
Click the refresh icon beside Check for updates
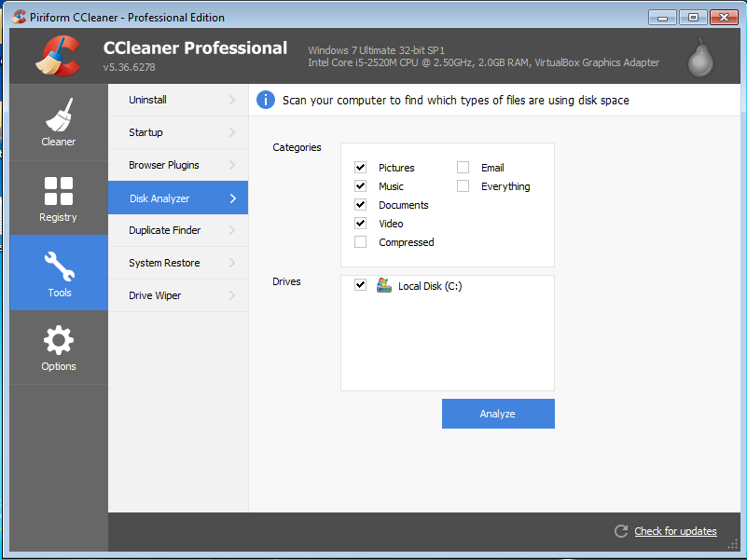click(x=620, y=531)
